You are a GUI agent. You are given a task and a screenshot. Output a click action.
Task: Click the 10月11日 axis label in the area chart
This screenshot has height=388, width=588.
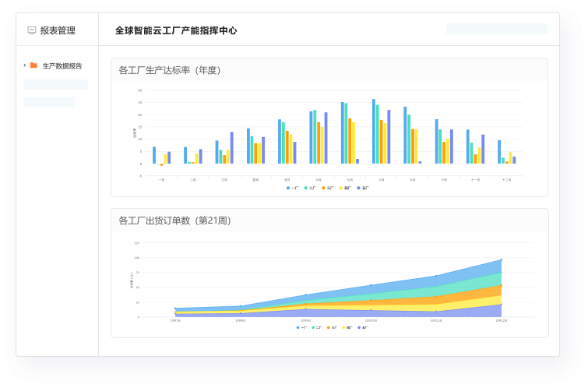tap(436, 320)
